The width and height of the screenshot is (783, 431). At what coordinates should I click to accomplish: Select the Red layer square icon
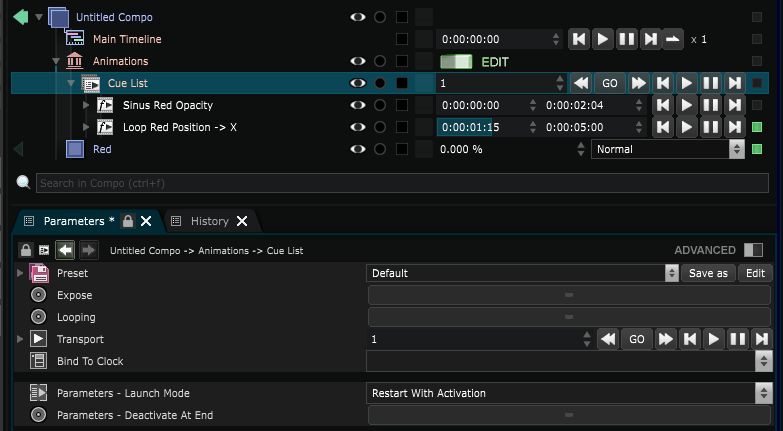tap(75, 149)
